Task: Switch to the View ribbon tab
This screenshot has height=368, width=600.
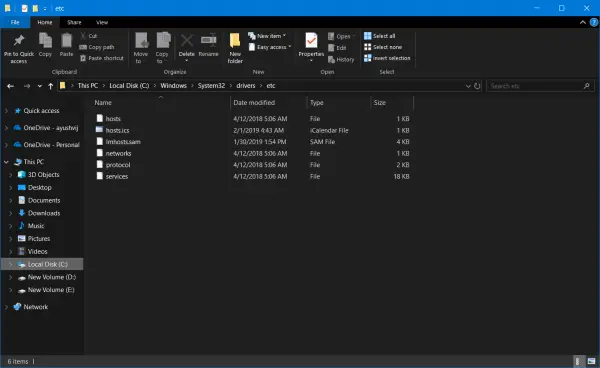Action: [x=102, y=23]
